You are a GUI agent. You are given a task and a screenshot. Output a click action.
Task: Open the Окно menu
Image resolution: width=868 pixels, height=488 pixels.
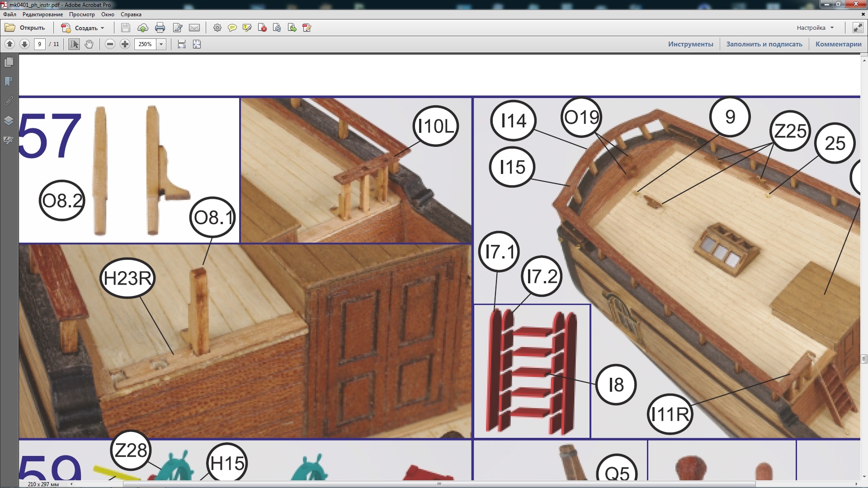click(x=108, y=14)
